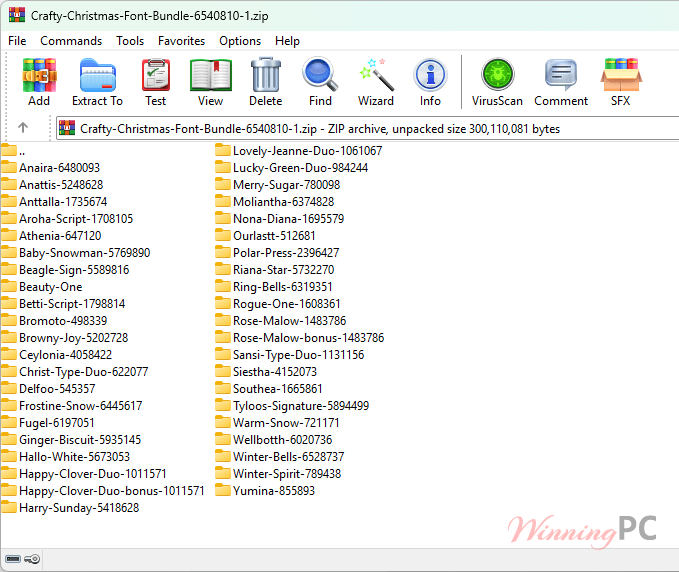Select folder Winter-Bells-6528737

280,457
